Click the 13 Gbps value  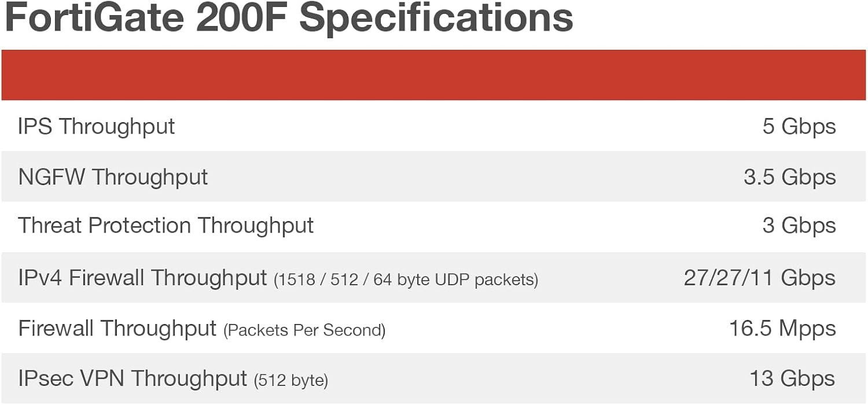pos(792,378)
